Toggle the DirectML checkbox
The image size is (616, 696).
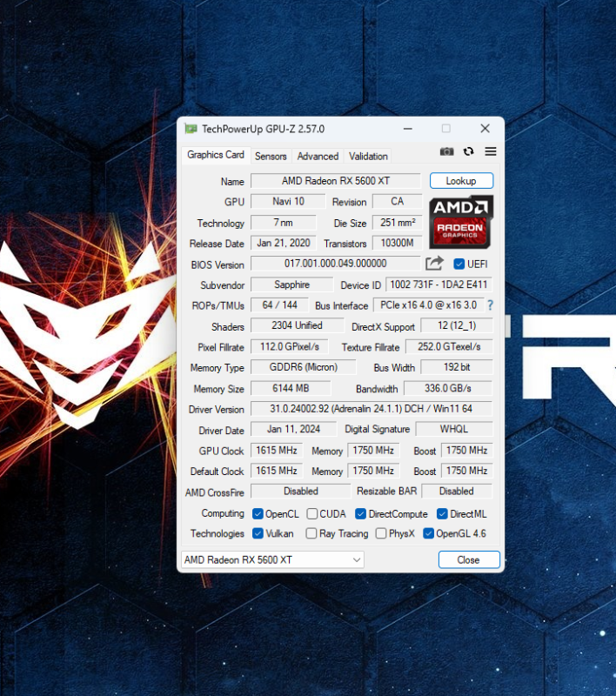pos(442,514)
